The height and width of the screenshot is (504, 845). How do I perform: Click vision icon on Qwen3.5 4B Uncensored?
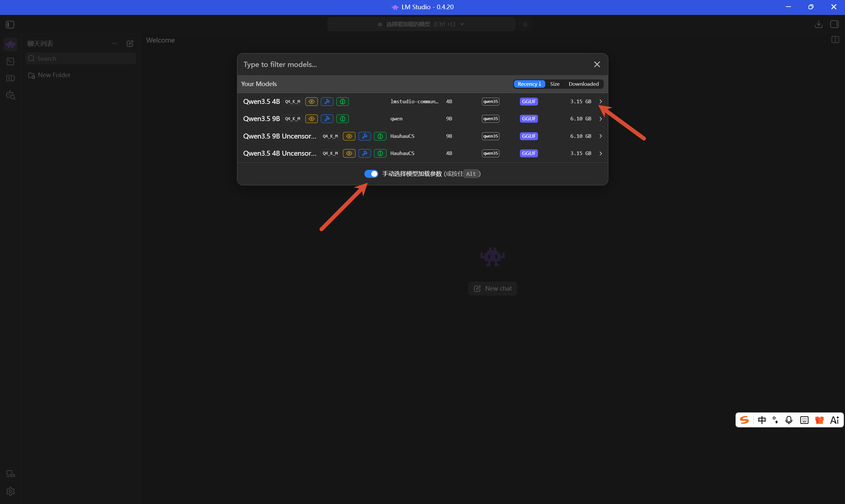click(349, 153)
